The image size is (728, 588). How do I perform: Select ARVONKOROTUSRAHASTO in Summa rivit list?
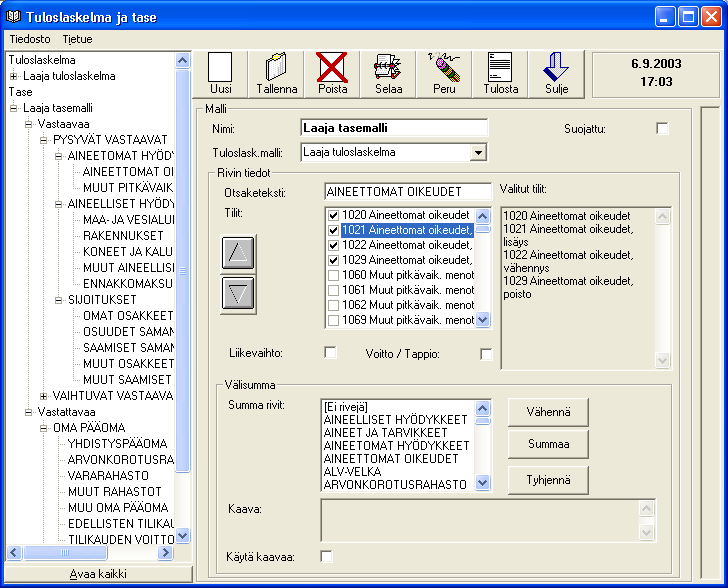coord(395,484)
